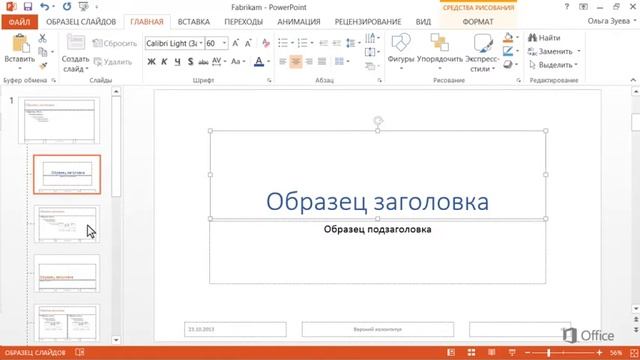Click shape effects icon
The height and width of the screenshot is (360, 640).
click(508, 64)
